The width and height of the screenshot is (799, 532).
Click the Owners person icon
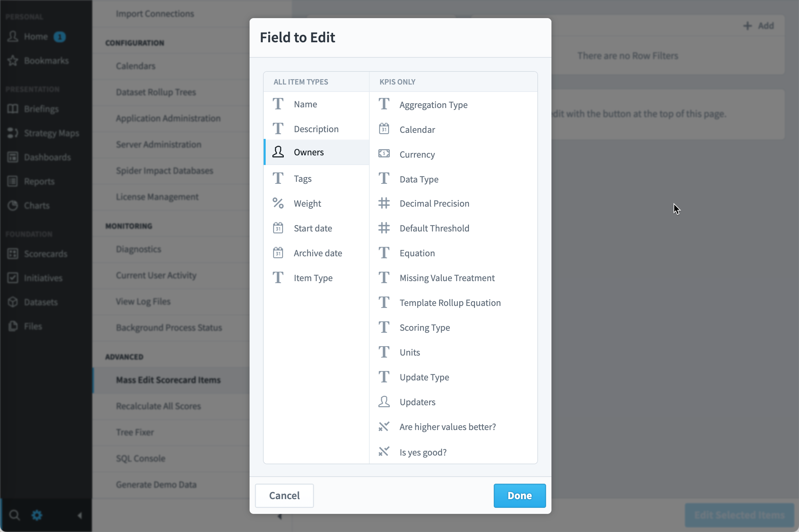pyautogui.click(x=278, y=152)
